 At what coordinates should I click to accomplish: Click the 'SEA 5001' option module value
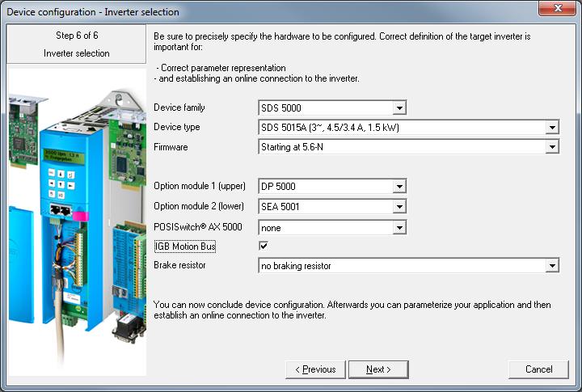(x=280, y=206)
